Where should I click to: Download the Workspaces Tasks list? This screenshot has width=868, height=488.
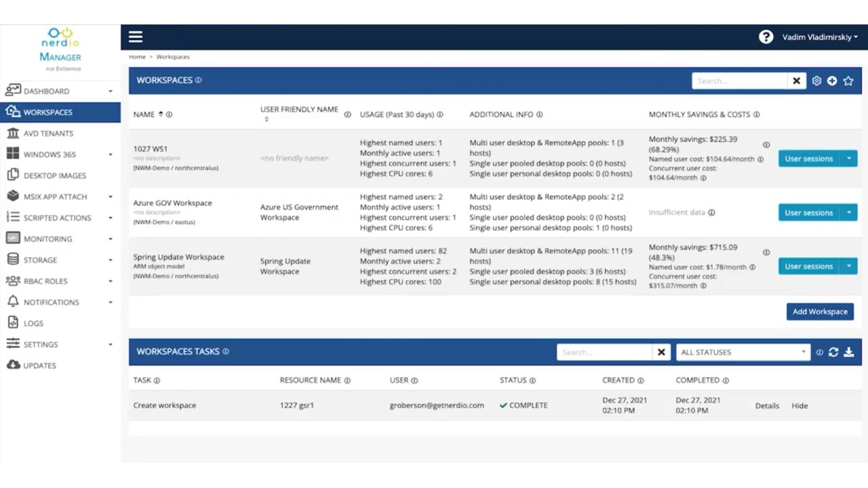pos(848,352)
